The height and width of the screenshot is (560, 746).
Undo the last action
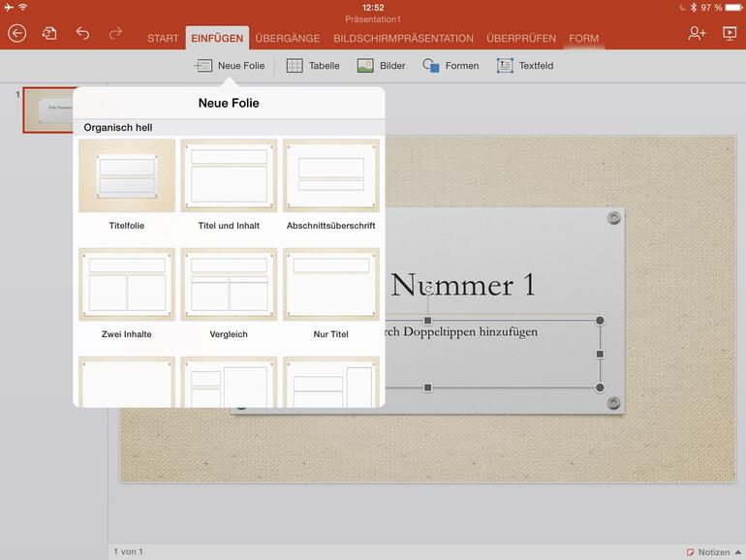click(82, 34)
